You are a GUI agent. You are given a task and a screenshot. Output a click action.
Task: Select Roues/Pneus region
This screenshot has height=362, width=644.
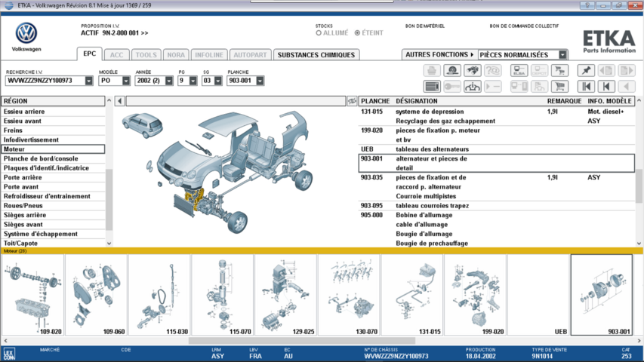point(54,206)
